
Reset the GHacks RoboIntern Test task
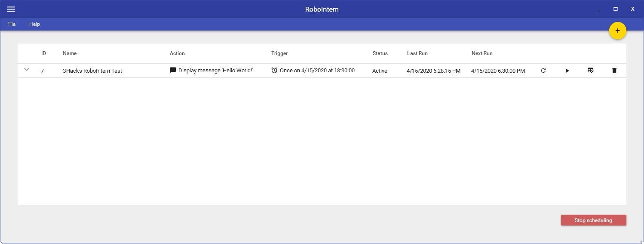[x=543, y=71]
